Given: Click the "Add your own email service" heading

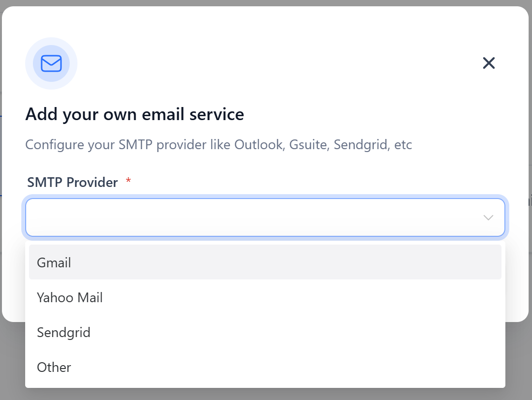Looking at the screenshot, I should [135, 115].
